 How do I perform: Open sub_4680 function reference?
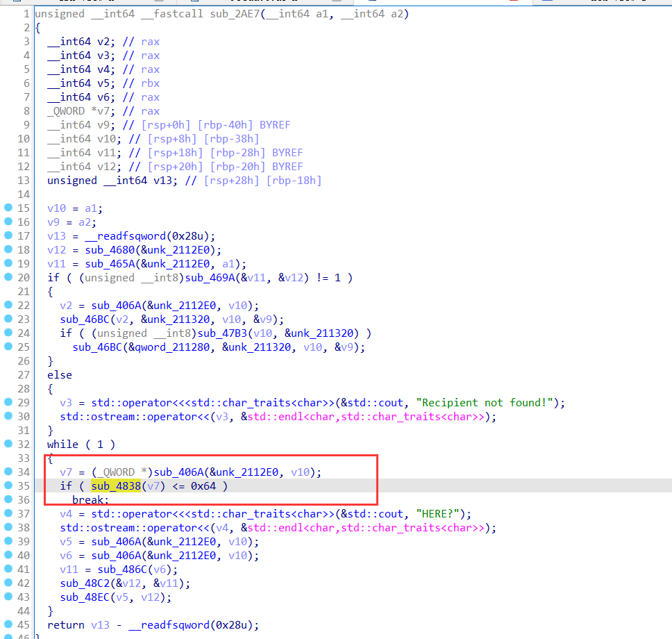[110, 250]
